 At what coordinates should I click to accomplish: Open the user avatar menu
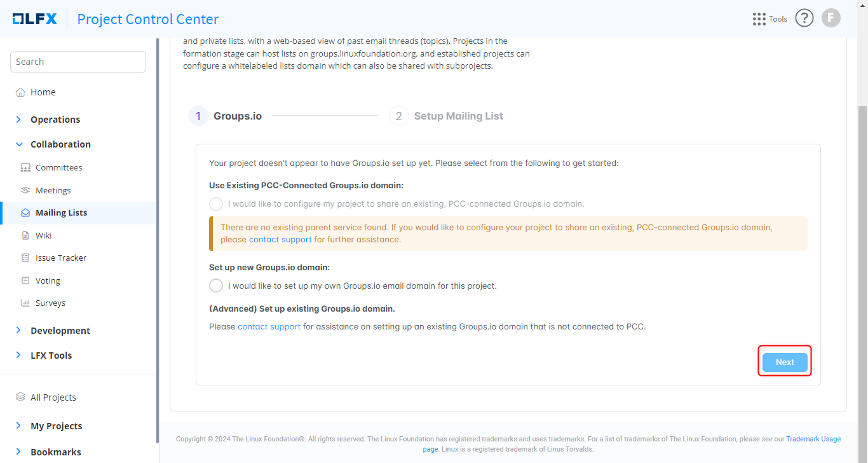point(831,18)
